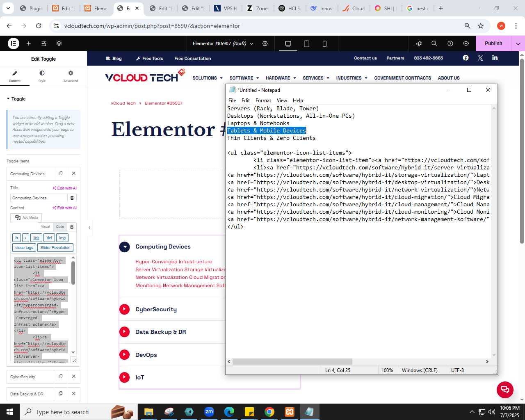
Task: Open Chrome from the Windows taskbar
Action: pyautogui.click(x=269, y=412)
